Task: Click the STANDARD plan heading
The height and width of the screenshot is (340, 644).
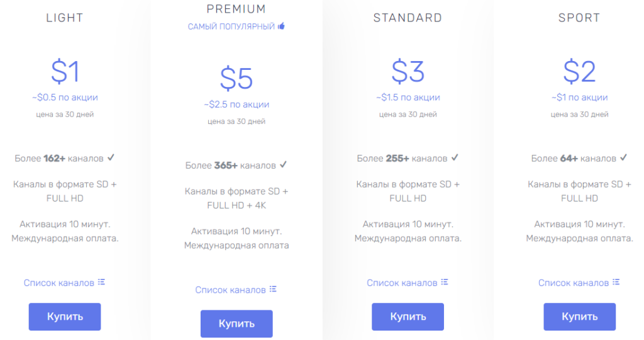Action: click(x=408, y=18)
